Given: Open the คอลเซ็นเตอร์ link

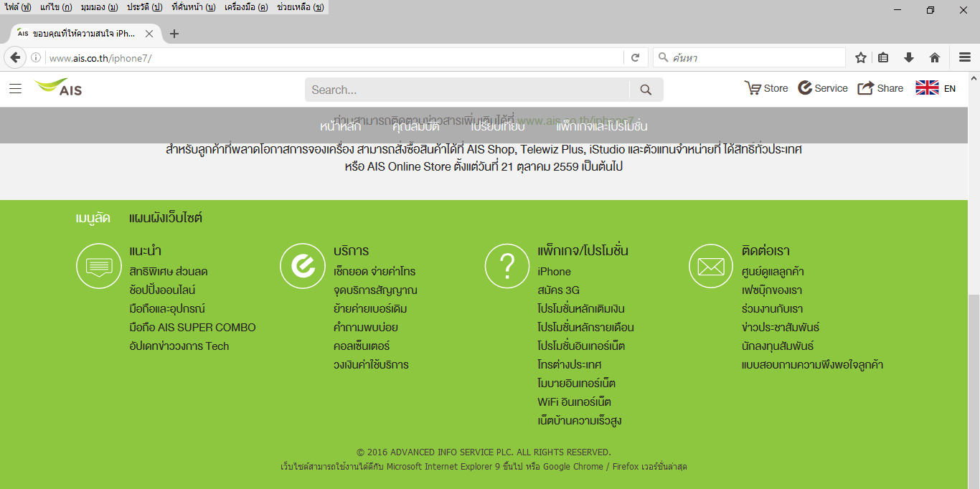Looking at the screenshot, I should pyautogui.click(x=362, y=346).
